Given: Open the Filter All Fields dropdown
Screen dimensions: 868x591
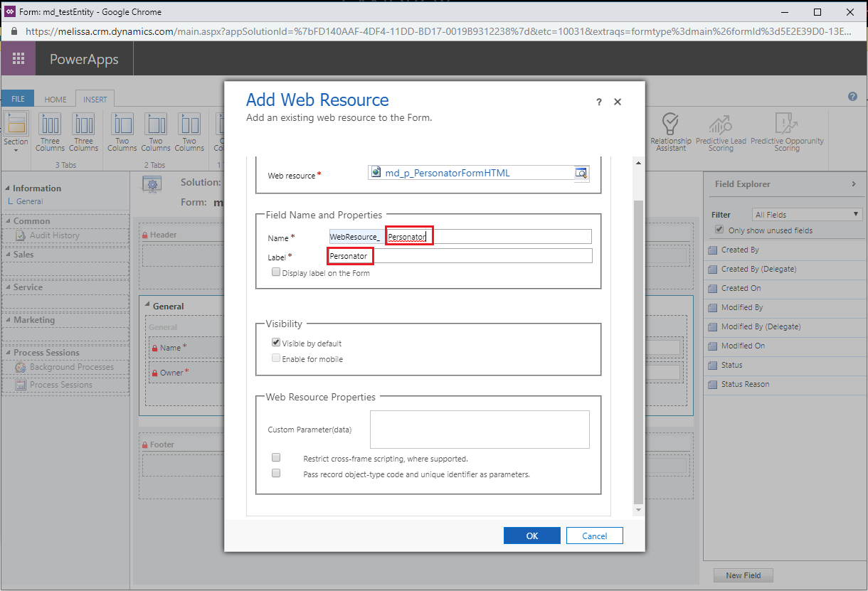Looking at the screenshot, I should 808,214.
